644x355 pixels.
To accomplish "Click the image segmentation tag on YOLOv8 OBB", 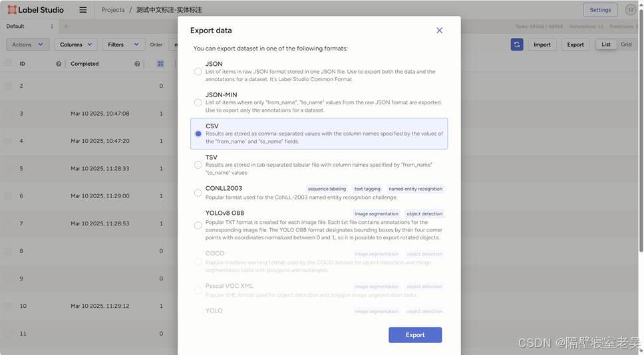I will pos(376,213).
